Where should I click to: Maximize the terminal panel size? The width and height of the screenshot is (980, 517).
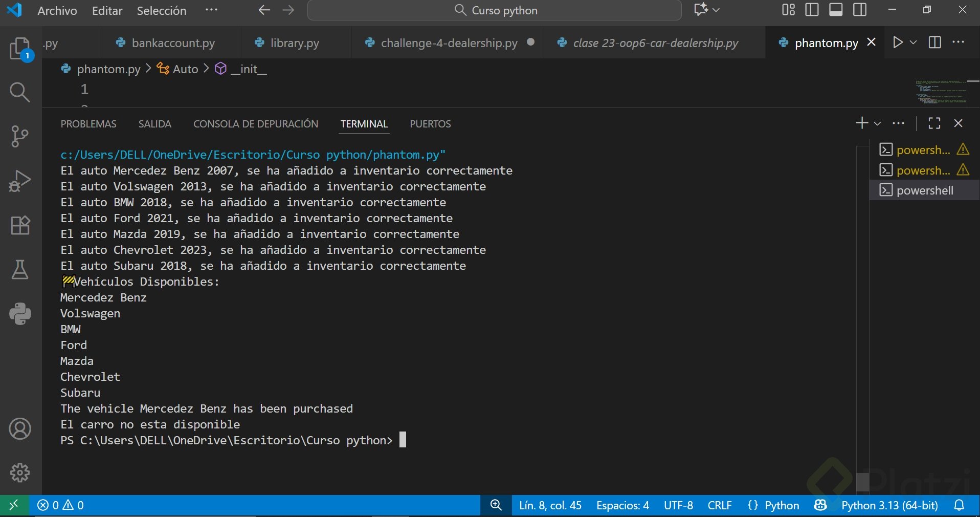[934, 123]
